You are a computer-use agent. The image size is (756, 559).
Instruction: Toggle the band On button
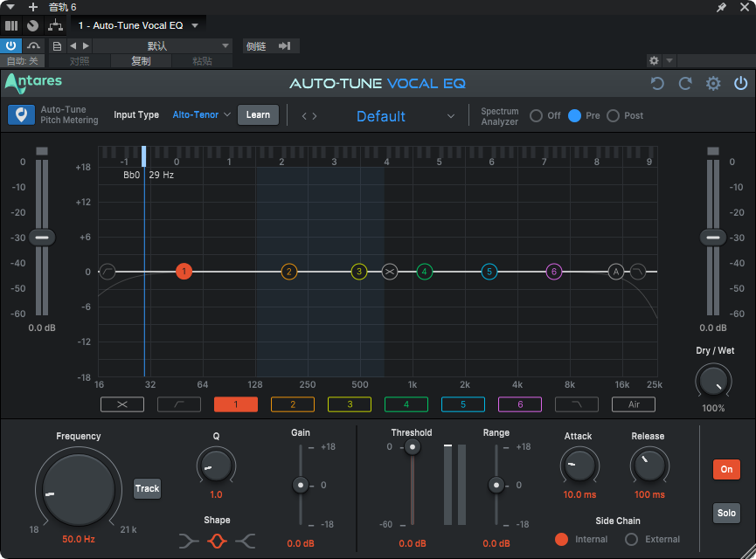coord(726,469)
